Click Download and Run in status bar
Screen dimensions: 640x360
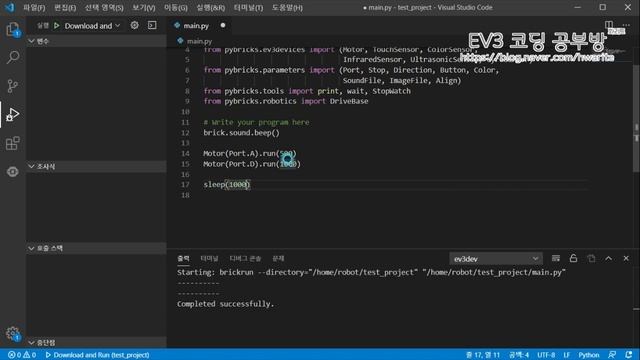97,355
